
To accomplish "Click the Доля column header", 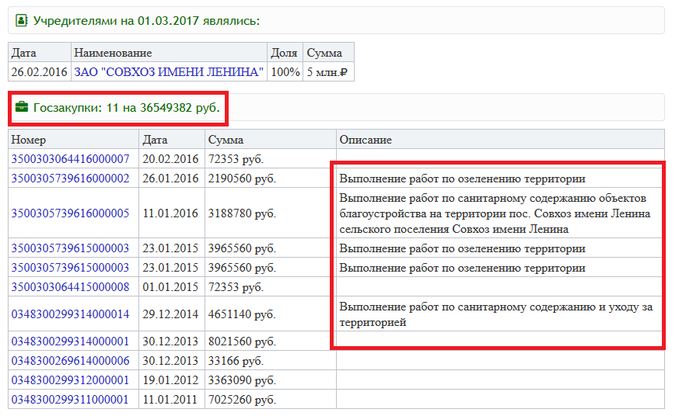I will tap(284, 53).
